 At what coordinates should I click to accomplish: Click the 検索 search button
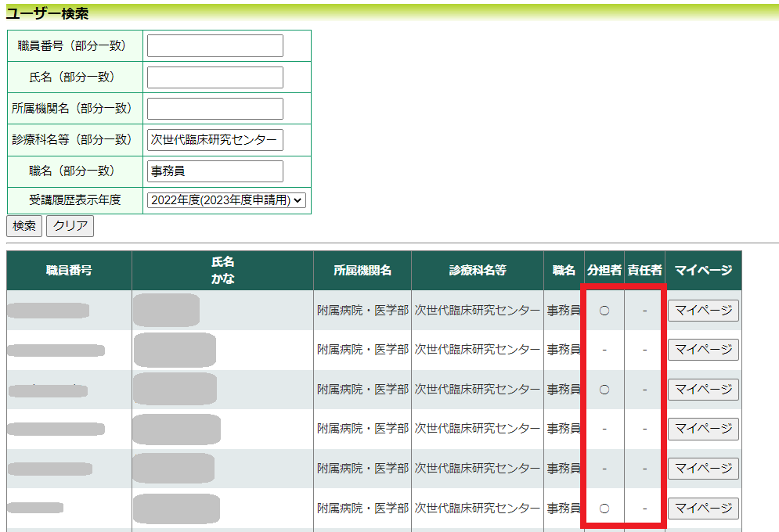pos(24,226)
